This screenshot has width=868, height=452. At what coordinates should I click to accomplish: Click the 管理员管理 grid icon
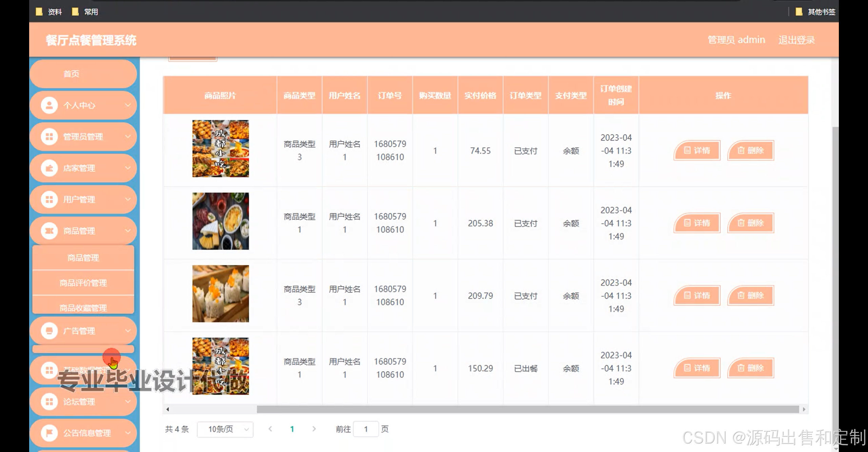pyautogui.click(x=49, y=137)
